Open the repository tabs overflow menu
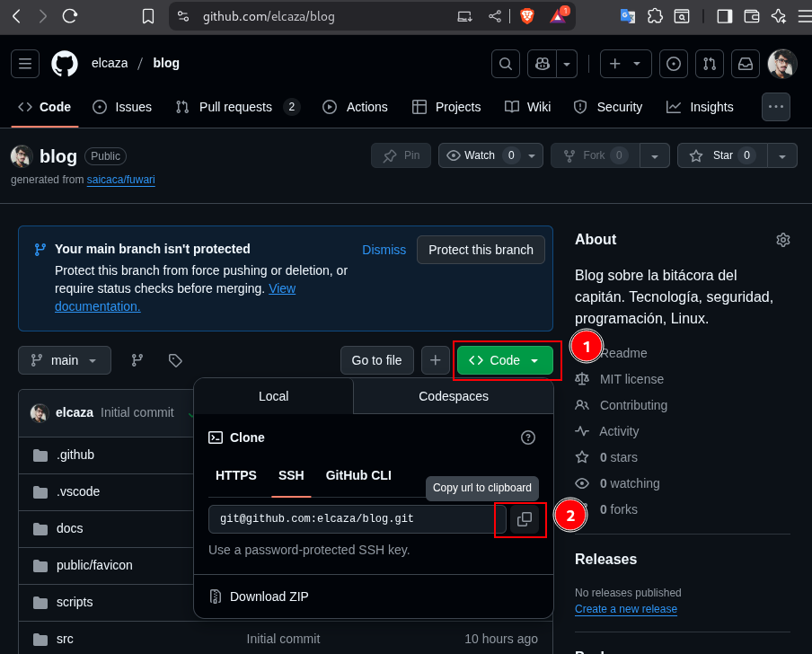Viewport: 812px width, 654px height. [x=776, y=107]
